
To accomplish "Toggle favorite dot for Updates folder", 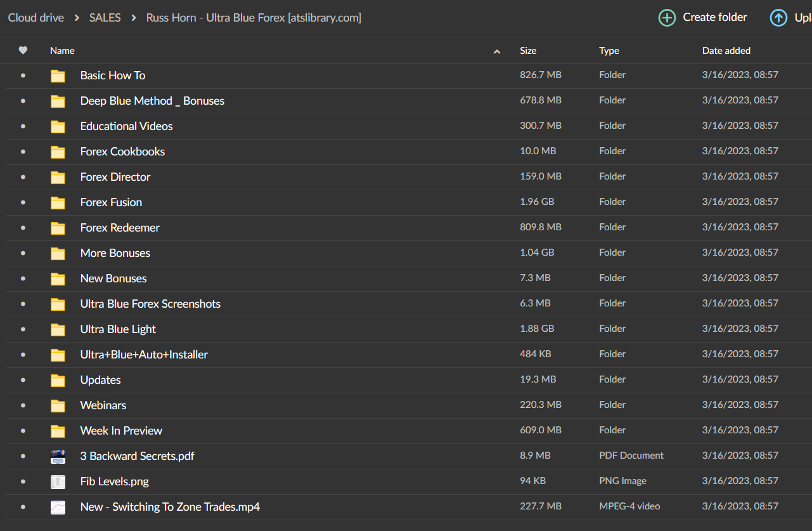I will click(23, 380).
